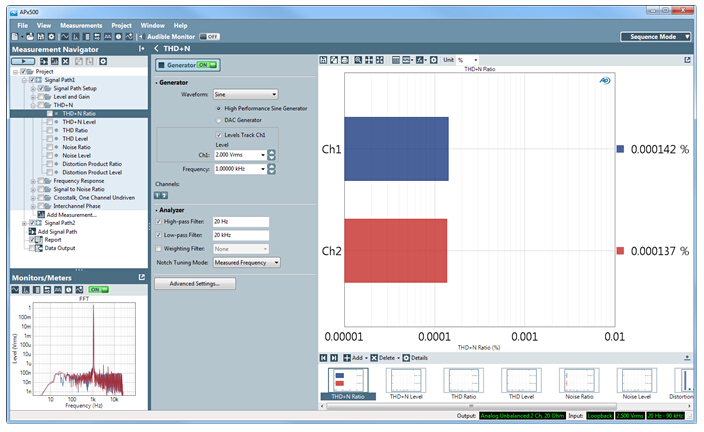Expand the Signal Path2 tree node
Image resolution: width=704 pixels, height=432 pixels.
[x=24, y=223]
